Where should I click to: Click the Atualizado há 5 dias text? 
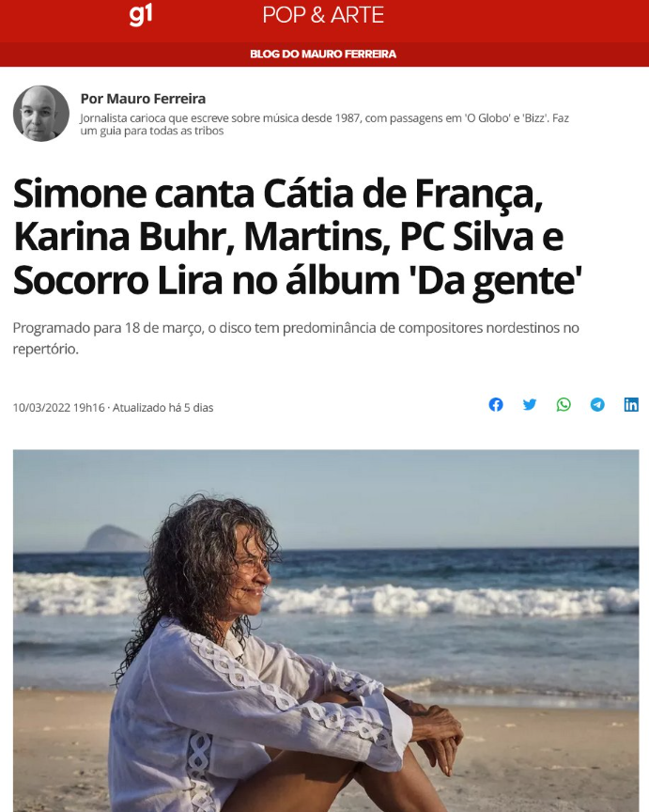point(163,408)
